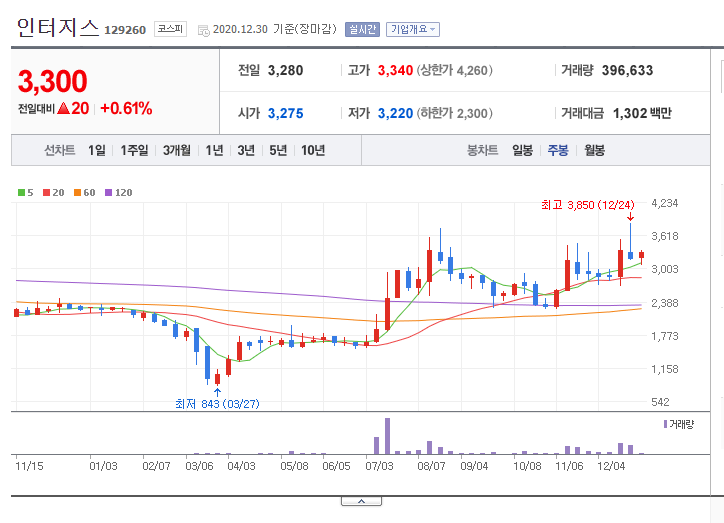Screen dimensions: 724x523
Task: Click the red up-triangle 20 change value
Action: coord(73,108)
